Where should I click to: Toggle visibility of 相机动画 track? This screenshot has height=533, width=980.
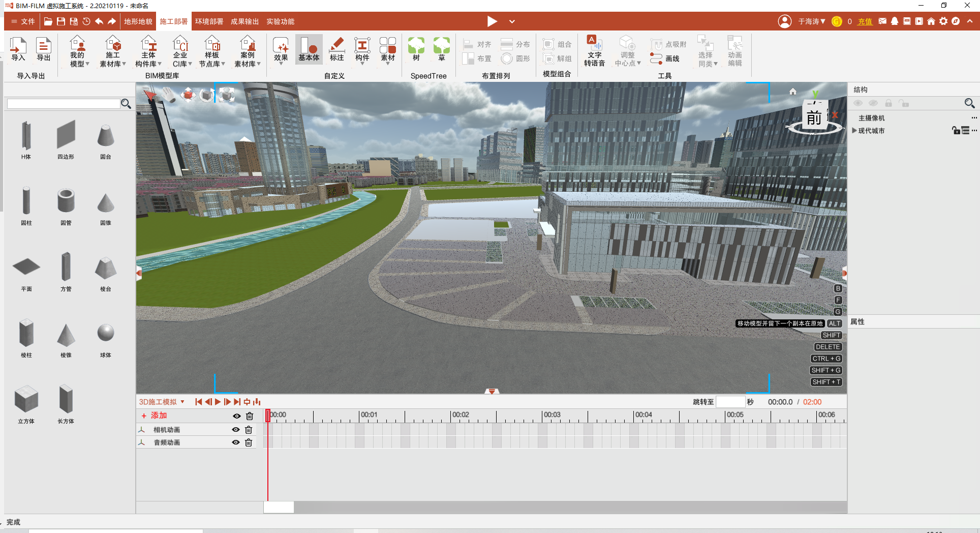point(236,430)
